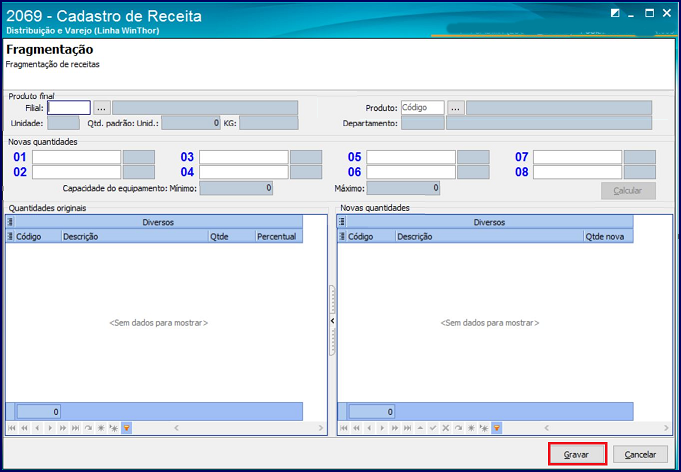This screenshot has height=472, width=681.
Task: Click the Cancelar button
Action: (640, 455)
